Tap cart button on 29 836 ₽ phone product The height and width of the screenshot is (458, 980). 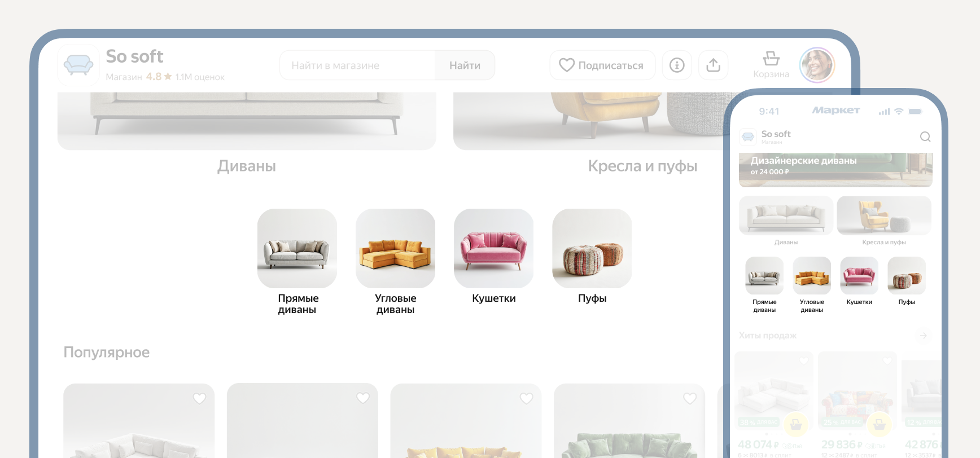[x=880, y=424]
